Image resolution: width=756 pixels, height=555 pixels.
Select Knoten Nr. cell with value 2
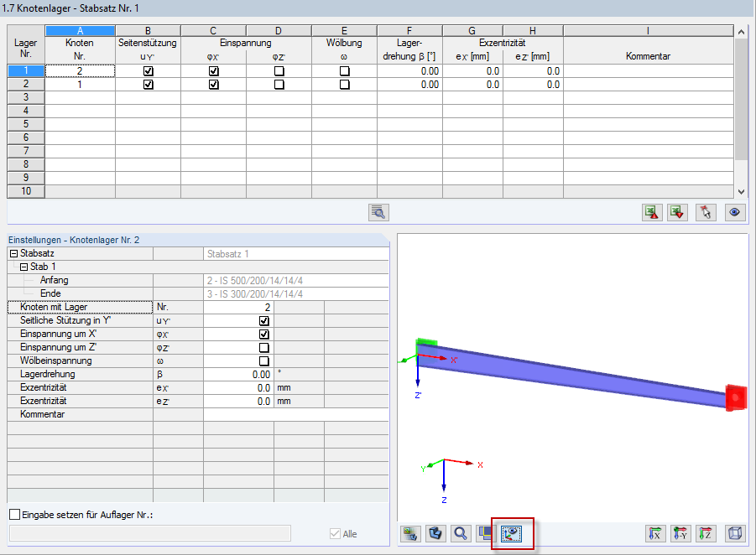coord(80,70)
